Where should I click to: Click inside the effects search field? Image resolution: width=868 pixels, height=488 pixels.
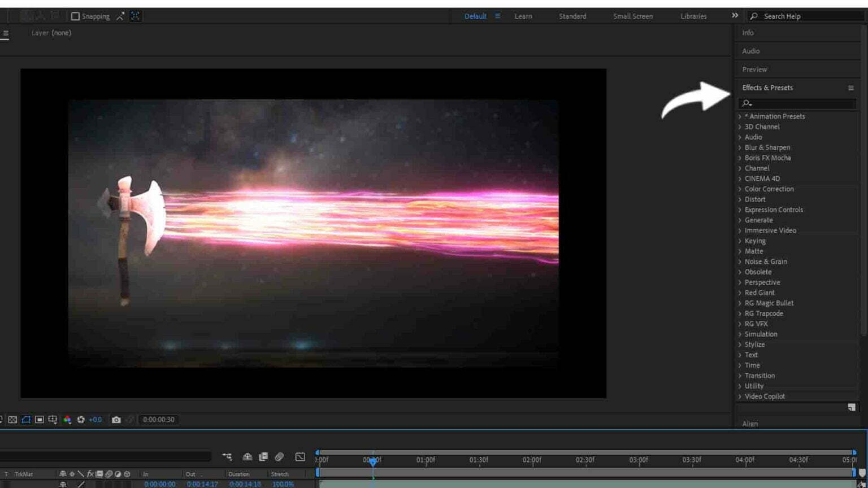[797, 103]
